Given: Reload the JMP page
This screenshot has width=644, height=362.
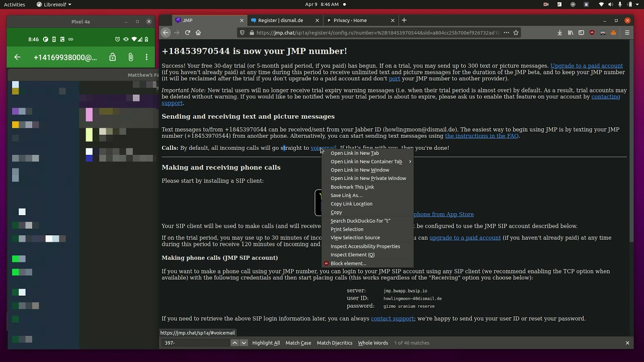Looking at the screenshot, I should pos(188,32).
